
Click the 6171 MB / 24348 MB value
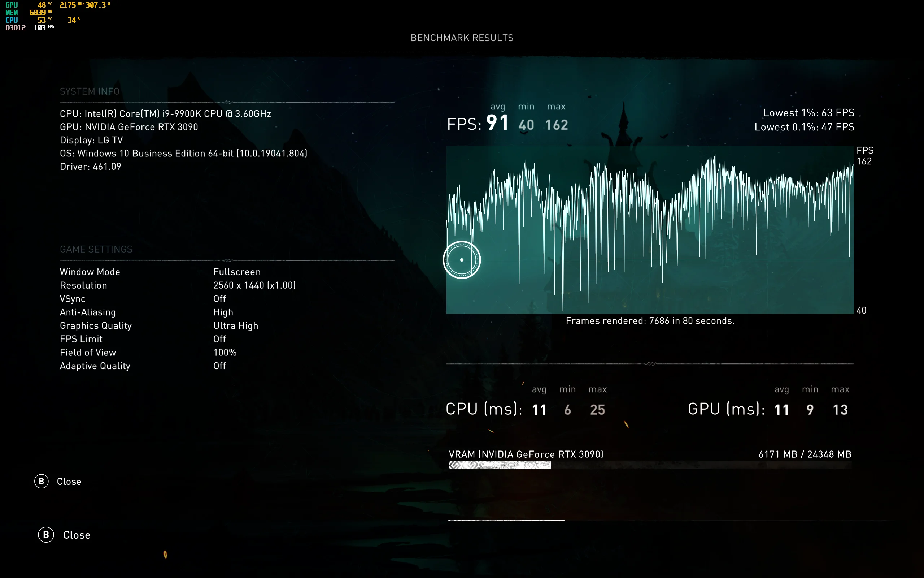point(805,454)
